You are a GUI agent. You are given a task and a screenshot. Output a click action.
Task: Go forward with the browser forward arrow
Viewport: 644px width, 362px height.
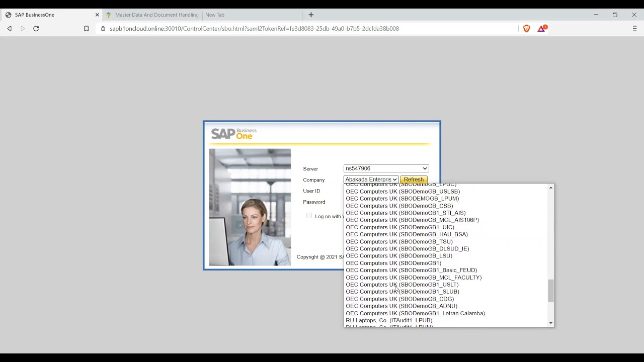click(23, 29)
